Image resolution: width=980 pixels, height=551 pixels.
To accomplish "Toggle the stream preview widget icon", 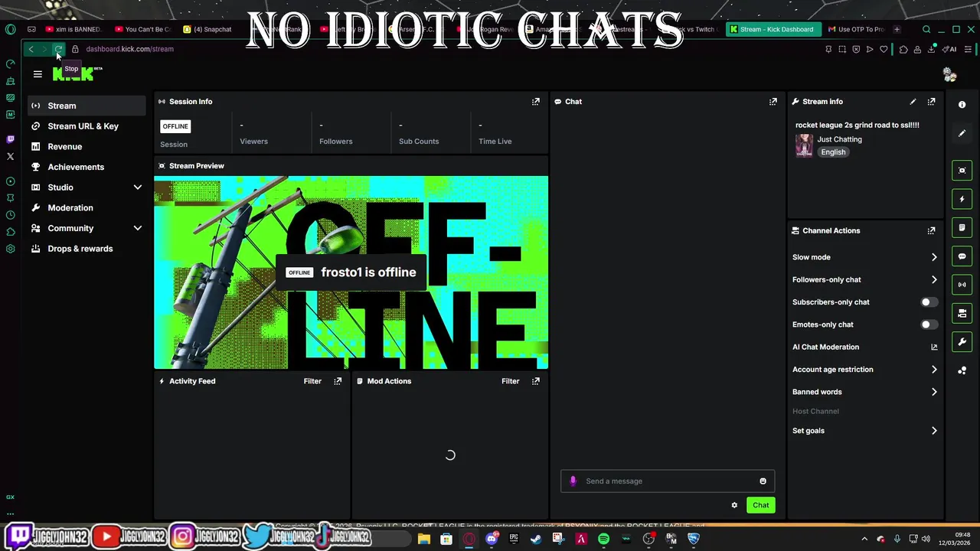I will click(962, 171).
